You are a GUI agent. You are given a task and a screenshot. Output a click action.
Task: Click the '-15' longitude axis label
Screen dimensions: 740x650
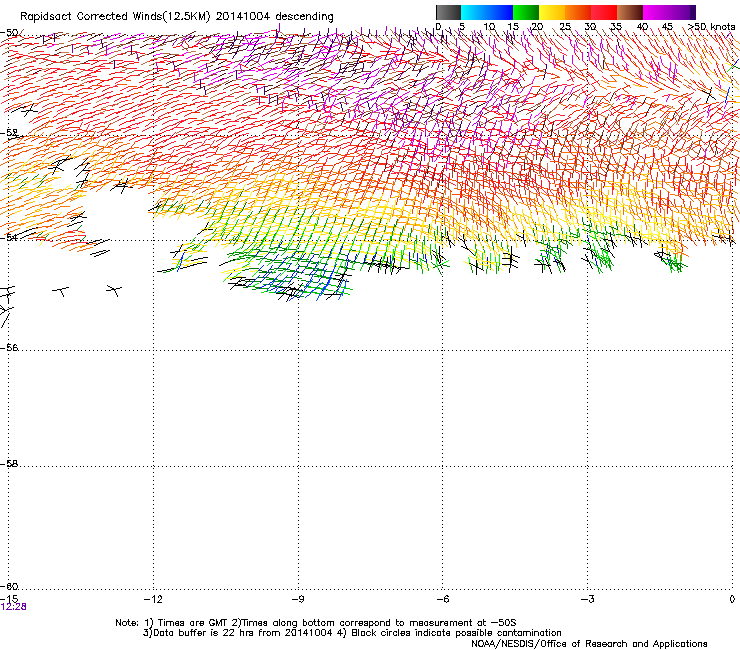coord(9,599)
